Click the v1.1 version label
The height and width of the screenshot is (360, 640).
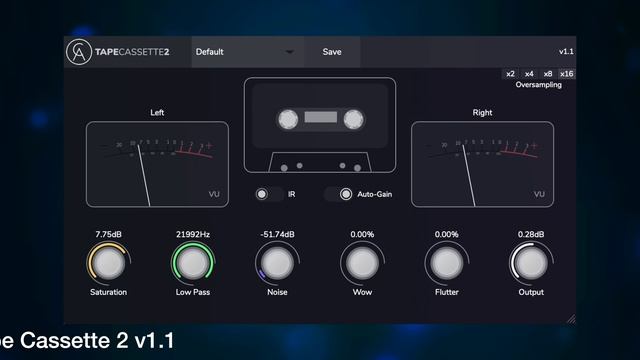566,52
